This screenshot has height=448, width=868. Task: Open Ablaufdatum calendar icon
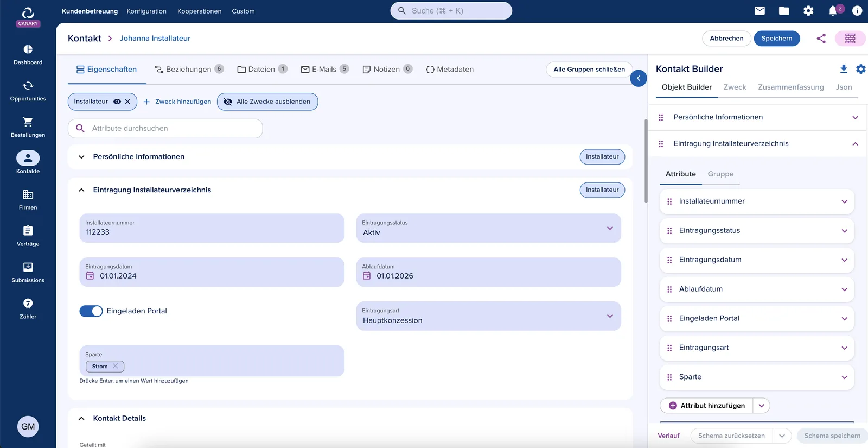click(x=367, y=276)
